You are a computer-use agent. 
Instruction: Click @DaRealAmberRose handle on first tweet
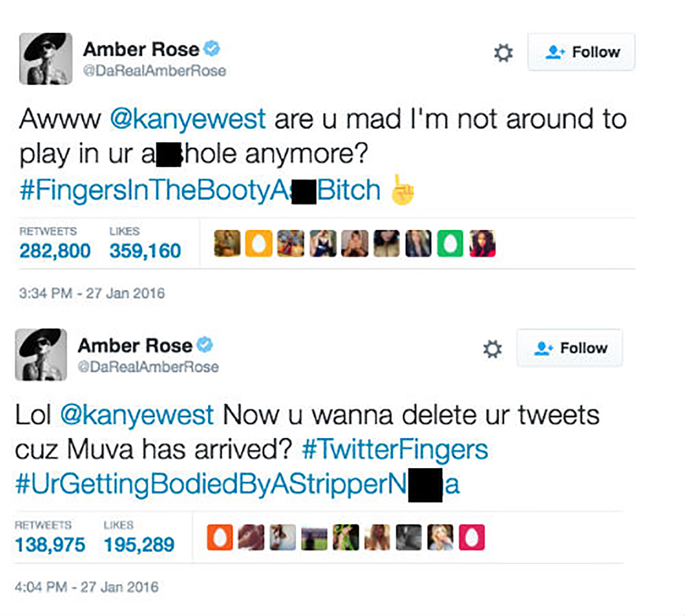154,71
